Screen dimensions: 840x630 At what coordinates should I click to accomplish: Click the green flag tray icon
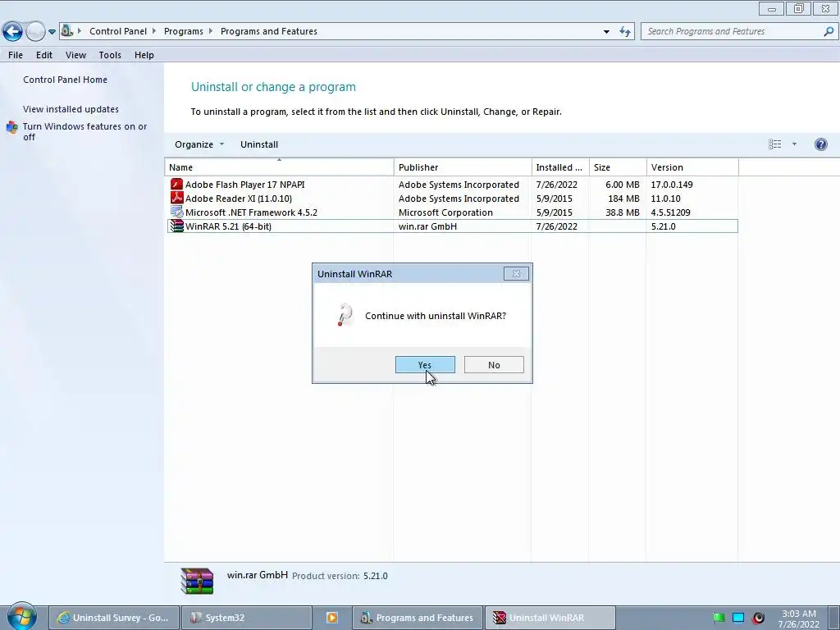pyautogui.click(x=719, y=619)
